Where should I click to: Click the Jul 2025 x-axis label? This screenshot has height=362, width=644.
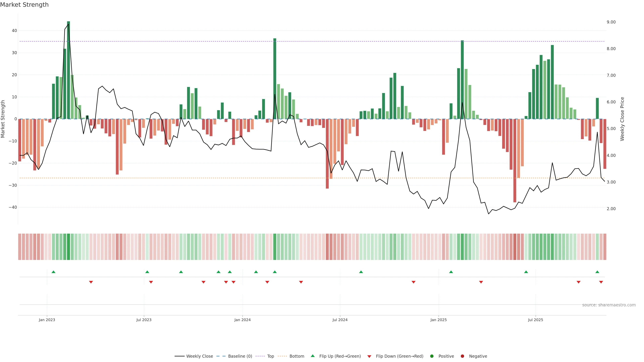pos(535,320)
